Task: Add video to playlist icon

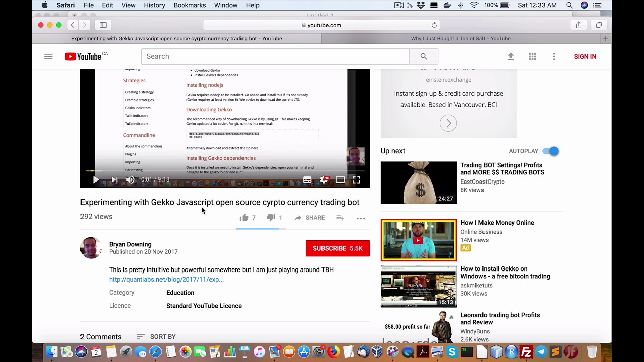Action: pyautogui.click(x=340, y=218)
